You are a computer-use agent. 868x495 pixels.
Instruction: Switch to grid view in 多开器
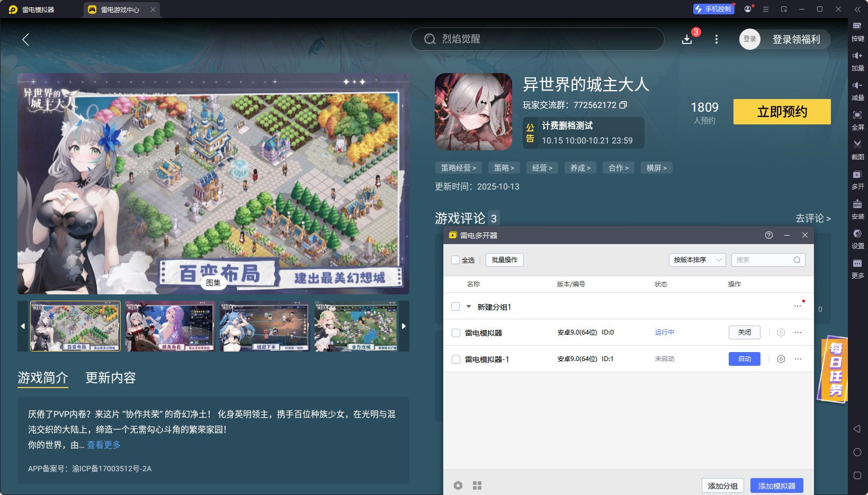477,485
